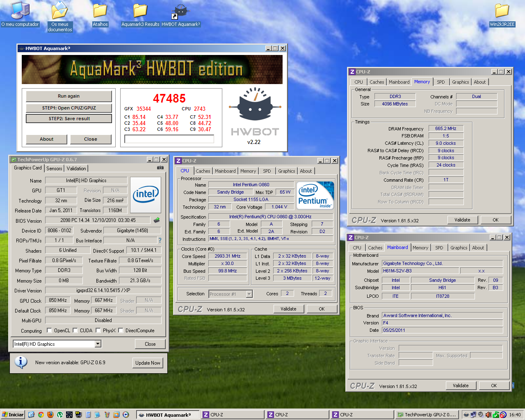Viewport: 525px width, 420px height.
Task: Click the HWBOT cat icon in system tray
Action: tap(466, 415)
